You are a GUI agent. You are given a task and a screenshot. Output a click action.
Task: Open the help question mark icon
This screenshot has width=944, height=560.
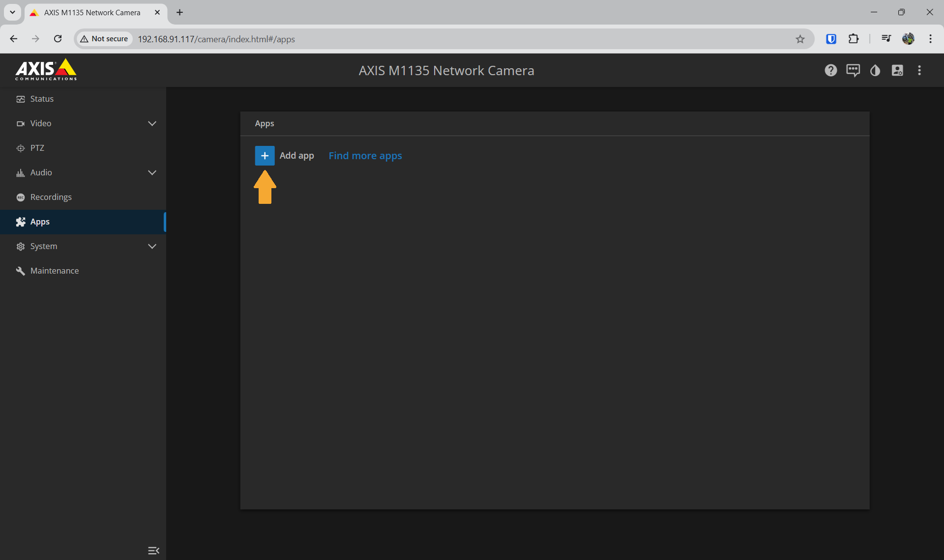(x=830, y=70)
